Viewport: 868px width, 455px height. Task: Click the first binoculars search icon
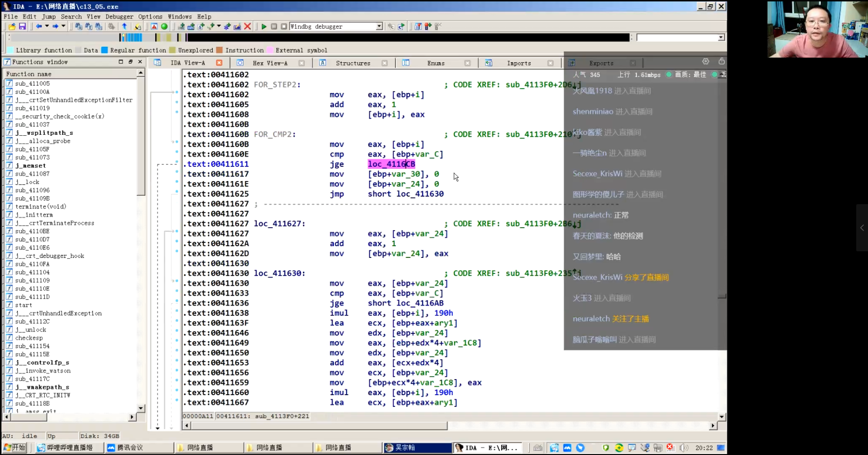[78, 26]
